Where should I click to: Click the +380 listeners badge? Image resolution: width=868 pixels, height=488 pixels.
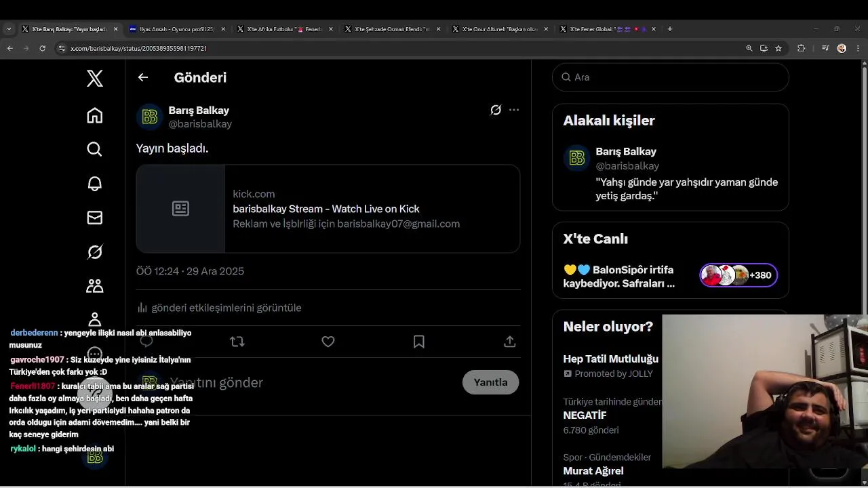tap(738, 275)
